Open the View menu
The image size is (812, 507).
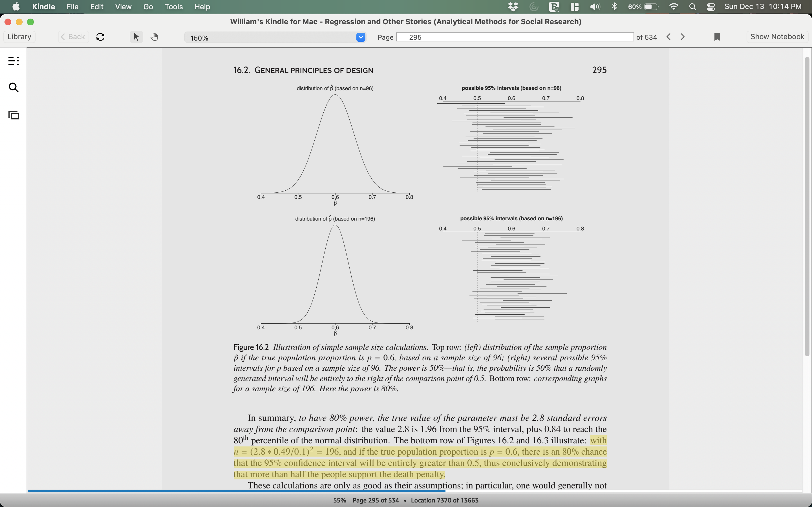tap(123, 7)
